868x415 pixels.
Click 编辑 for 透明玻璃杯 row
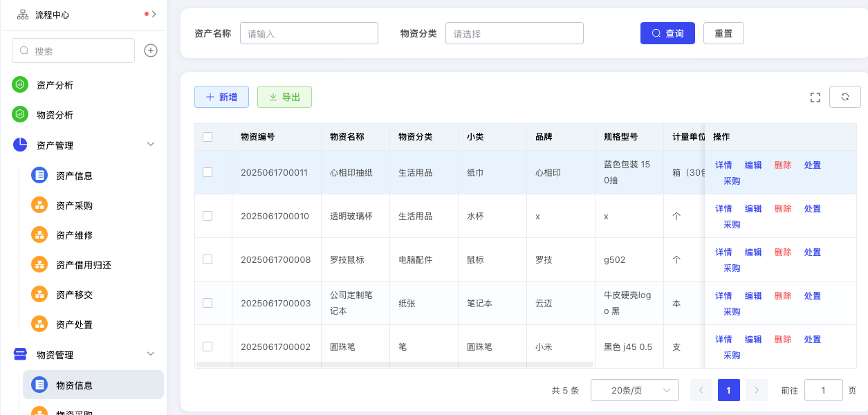[753, 209]
